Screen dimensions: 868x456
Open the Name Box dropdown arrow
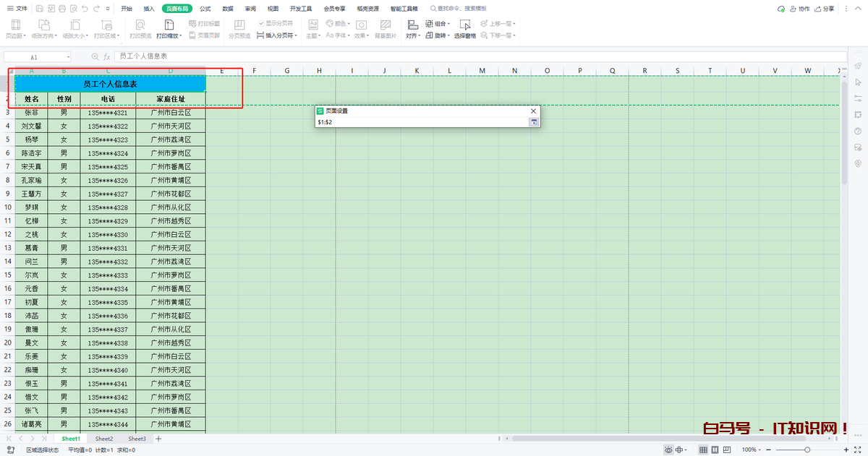pos(69,56)
